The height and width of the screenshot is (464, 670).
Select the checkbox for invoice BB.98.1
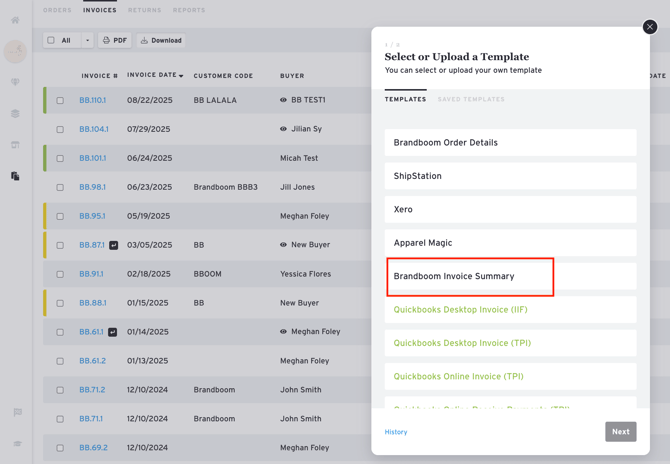coord(60,187)
